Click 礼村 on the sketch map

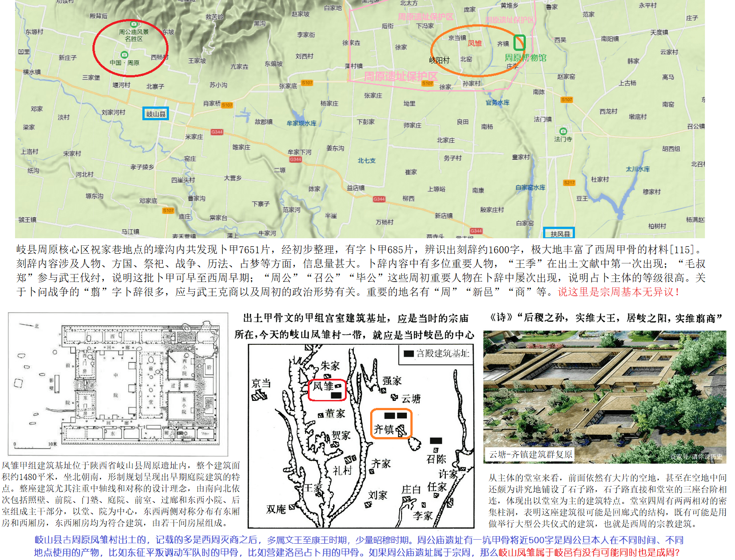[342, 470]
